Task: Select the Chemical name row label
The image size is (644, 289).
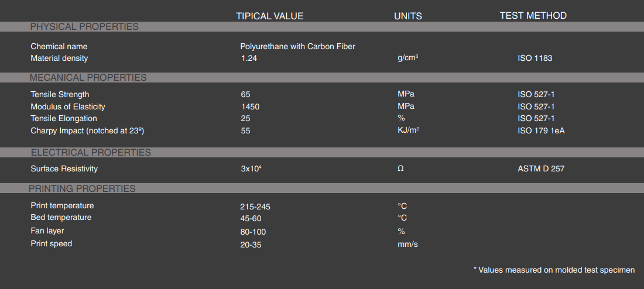Action: 59,46
